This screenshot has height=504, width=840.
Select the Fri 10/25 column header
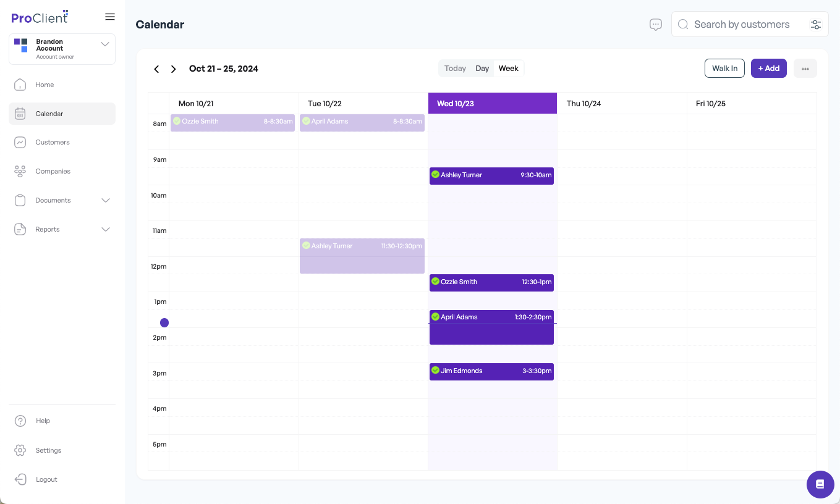click(x=752, y=103)
